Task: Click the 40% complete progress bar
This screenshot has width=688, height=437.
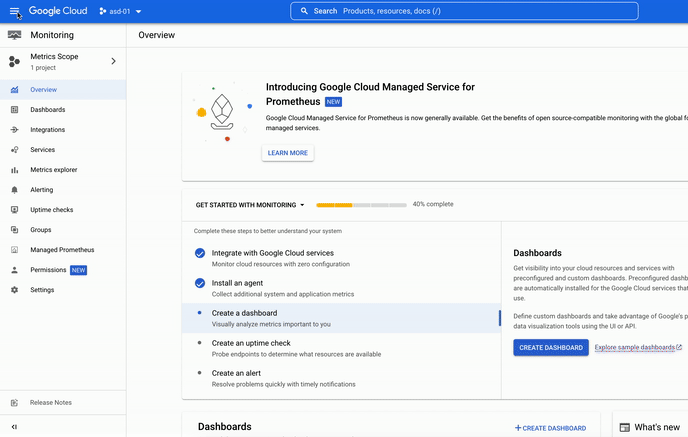Action: point(362,205)
